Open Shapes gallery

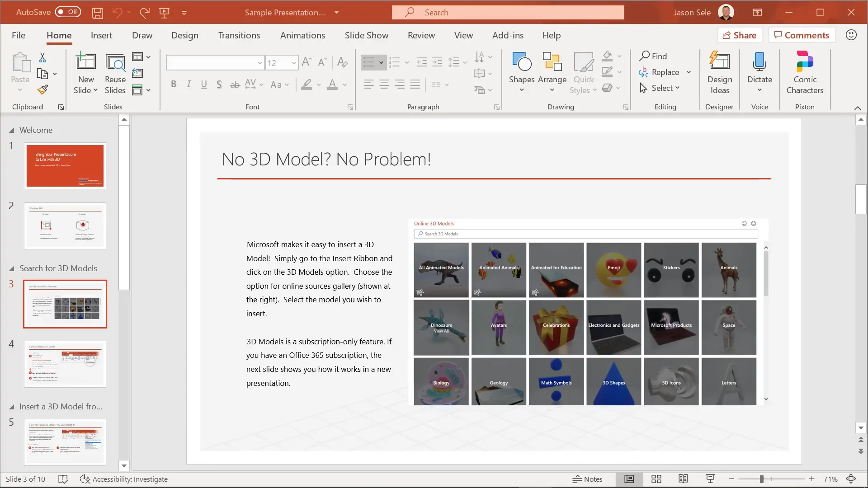pos(522,73)
